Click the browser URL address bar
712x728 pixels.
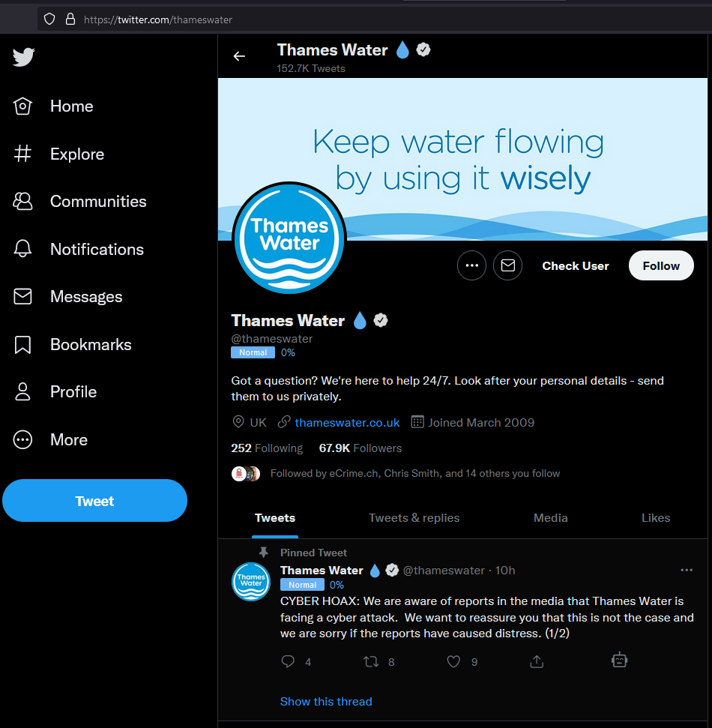pos(371,19)
